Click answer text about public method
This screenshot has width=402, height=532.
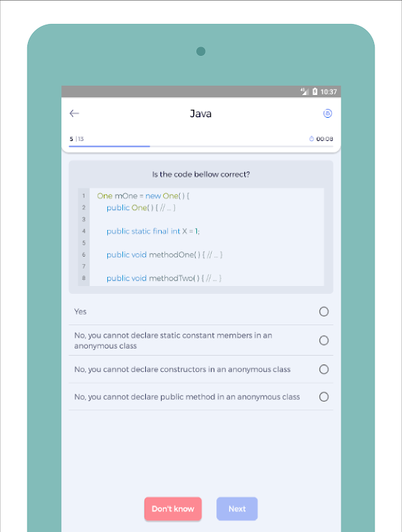[187, 396]
